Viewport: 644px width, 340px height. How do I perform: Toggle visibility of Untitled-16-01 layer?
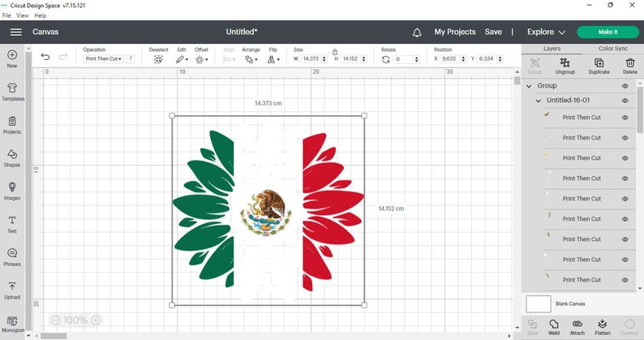coord(625,101)
